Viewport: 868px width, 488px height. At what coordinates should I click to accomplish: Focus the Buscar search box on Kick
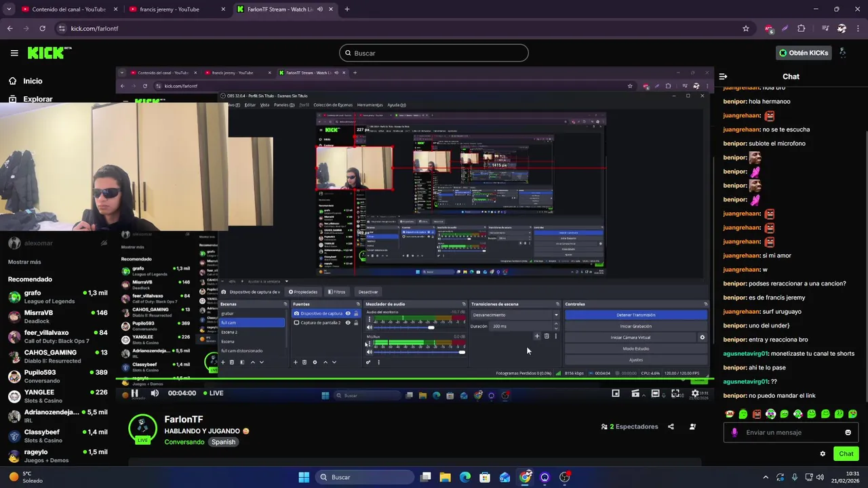tap(434, 53)
